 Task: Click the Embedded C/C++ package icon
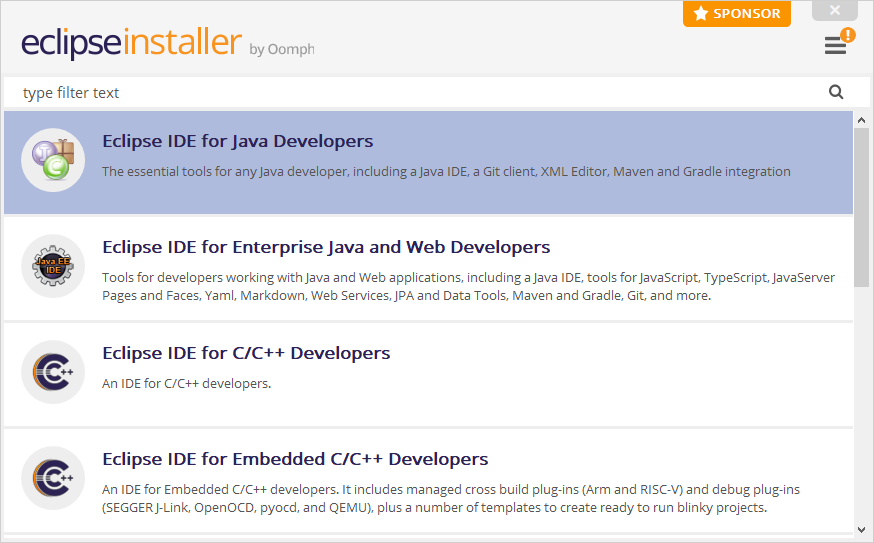(x=53, y=478)
